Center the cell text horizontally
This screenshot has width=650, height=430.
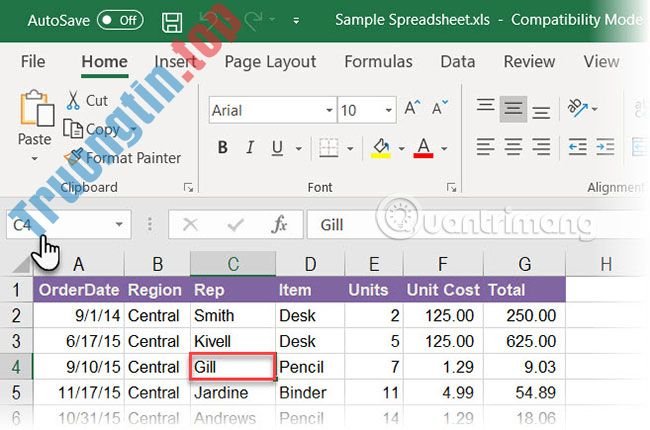[513, 147]
